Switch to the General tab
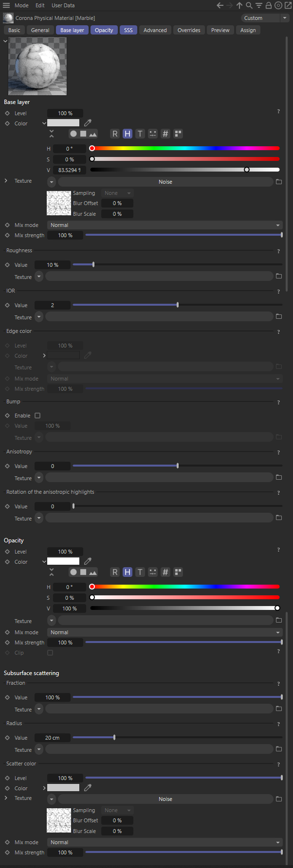The width and height of the screenshot is (293, 868). (x=40, y=30)
